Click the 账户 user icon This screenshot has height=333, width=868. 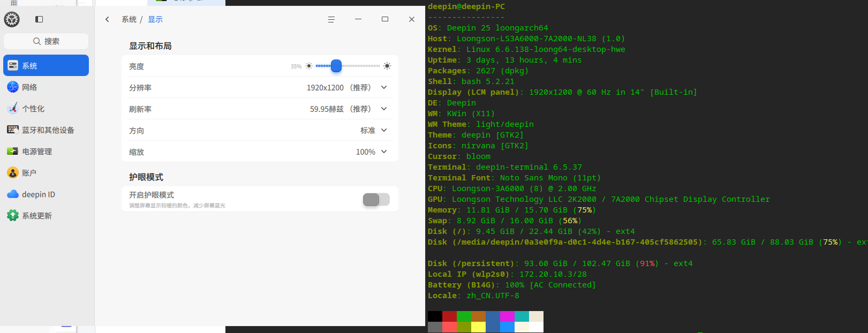(x=13, y=173)
